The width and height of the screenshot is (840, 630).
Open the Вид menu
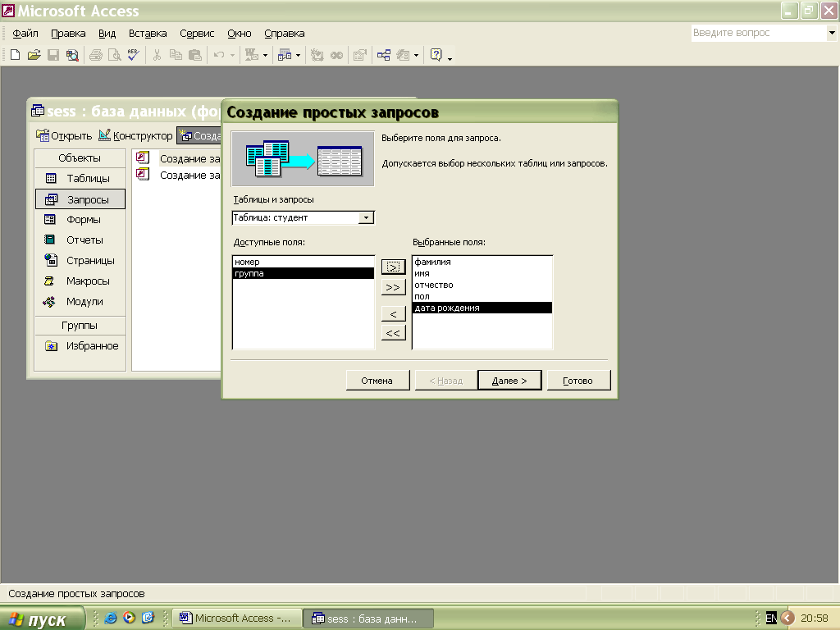coord(107,33)
